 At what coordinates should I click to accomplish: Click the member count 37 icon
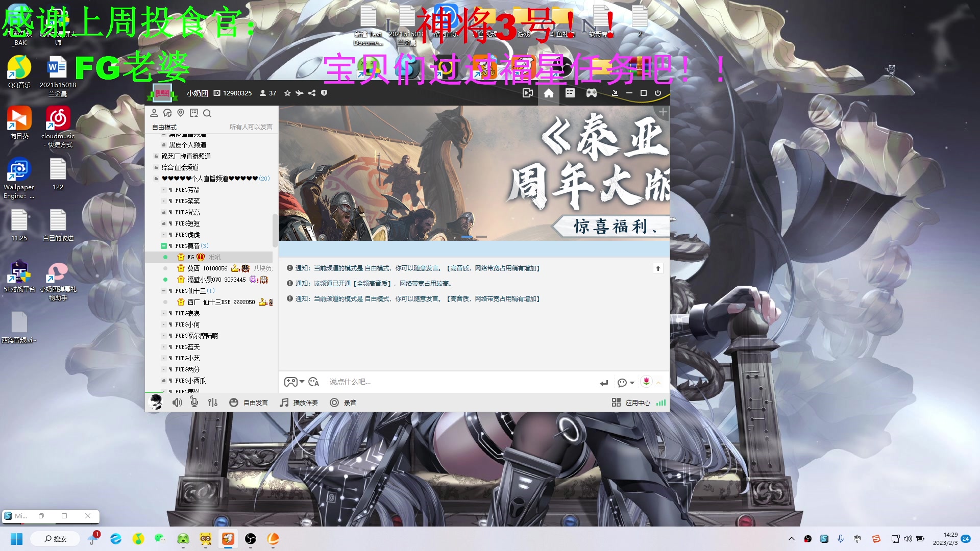pos(263,93)
